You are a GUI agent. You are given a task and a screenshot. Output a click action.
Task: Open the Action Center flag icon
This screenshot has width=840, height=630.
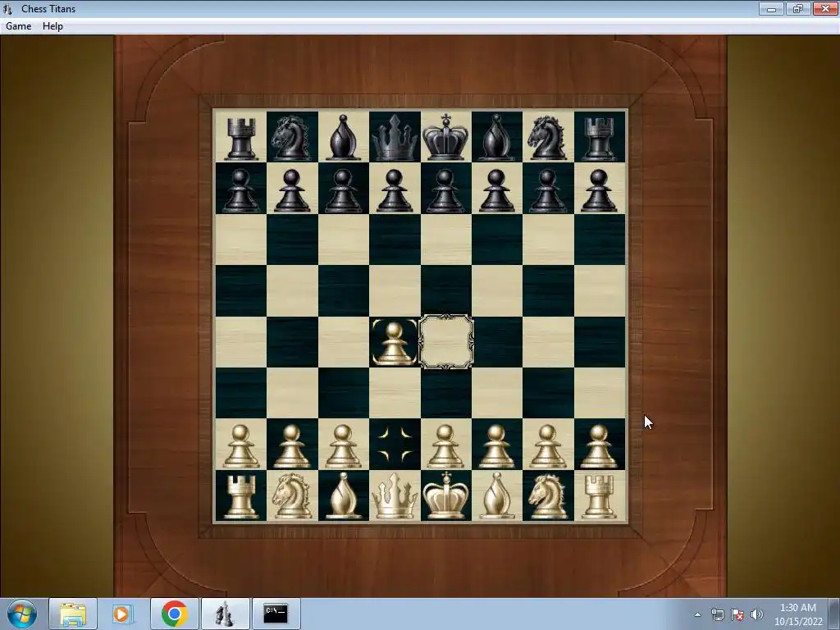(737, 614)
